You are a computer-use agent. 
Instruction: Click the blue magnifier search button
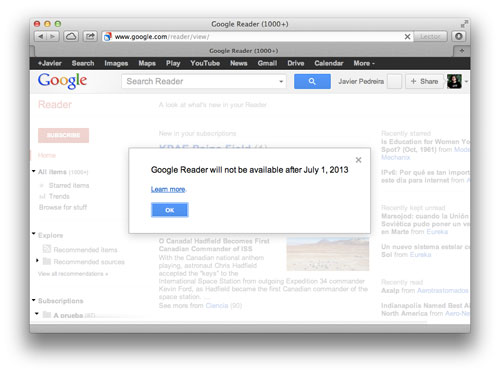312,81
